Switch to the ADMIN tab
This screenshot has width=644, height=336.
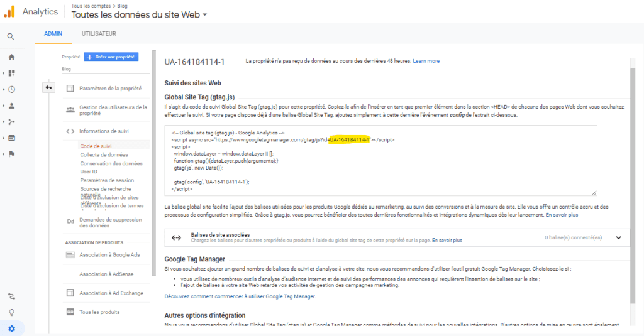click(53, 34)
